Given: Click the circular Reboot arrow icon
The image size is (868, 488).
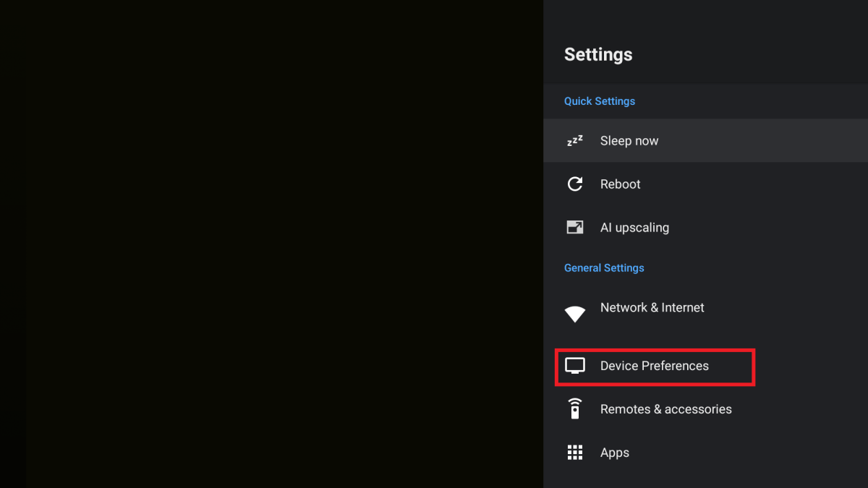Looking at the screenshot, I should 575,184.
